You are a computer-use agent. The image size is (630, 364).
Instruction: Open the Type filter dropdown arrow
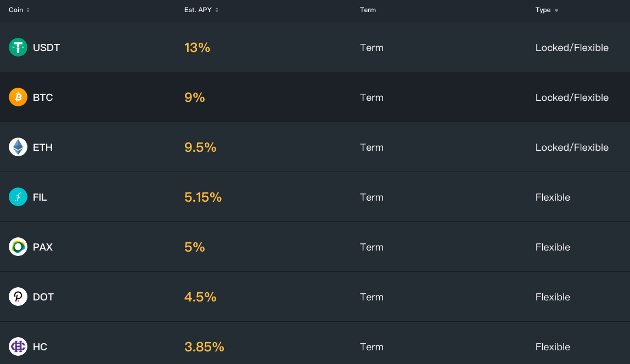tap(556, 10)
